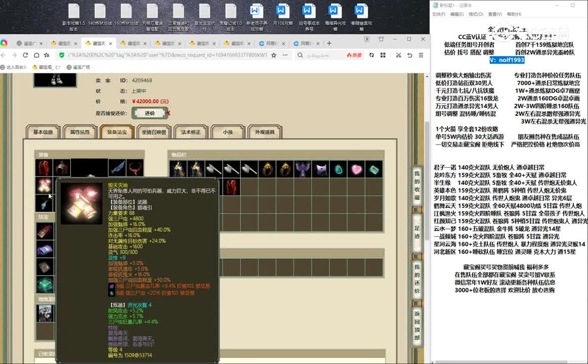Click the 地煞星 character portrait
This screenshot has width=588, height=364.
[x=45, y=313]
